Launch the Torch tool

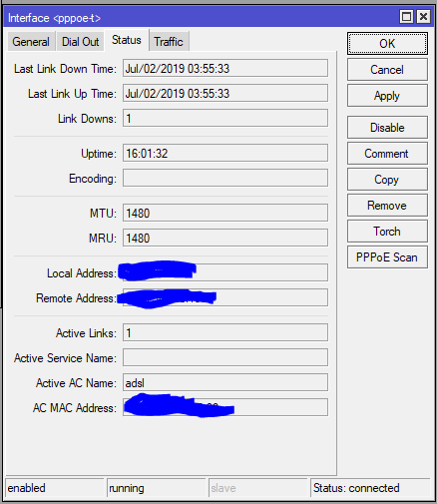point(387,232)
